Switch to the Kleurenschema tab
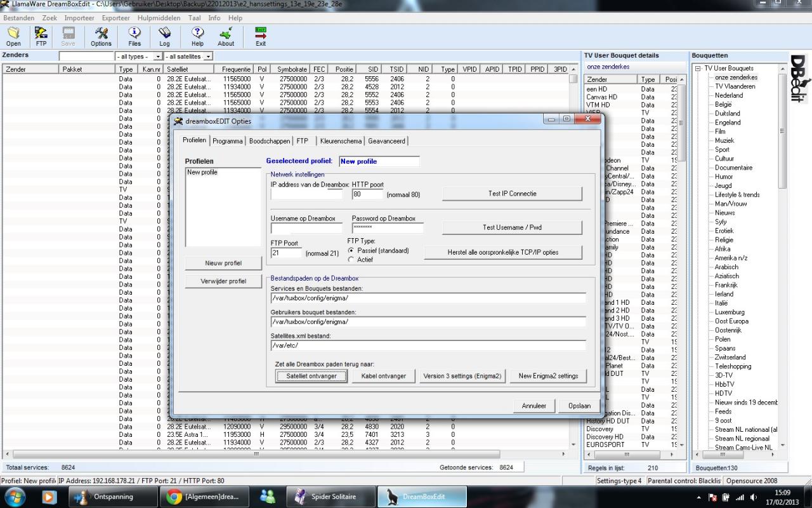 341,141
